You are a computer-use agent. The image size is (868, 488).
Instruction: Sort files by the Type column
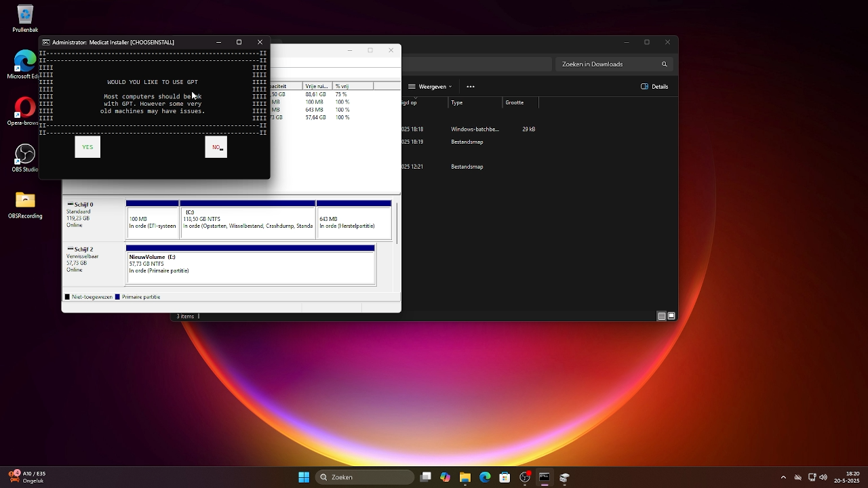click(x=475, y=103)
